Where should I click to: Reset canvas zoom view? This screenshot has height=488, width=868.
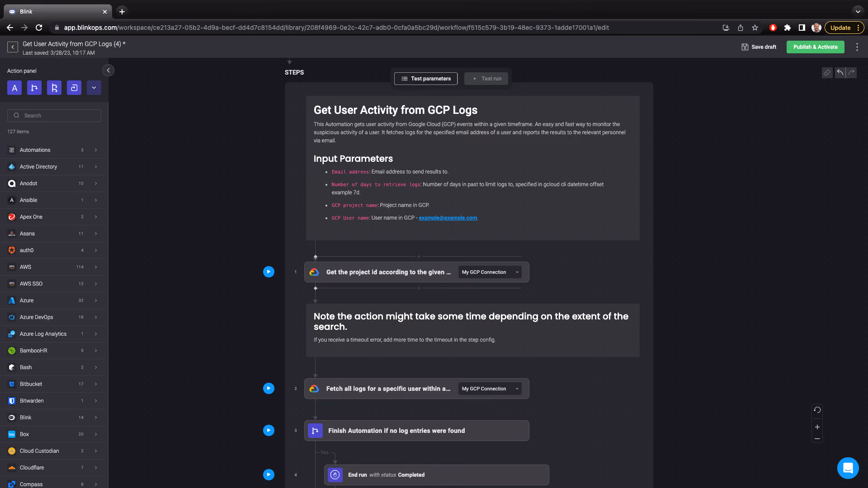point(817,410)
